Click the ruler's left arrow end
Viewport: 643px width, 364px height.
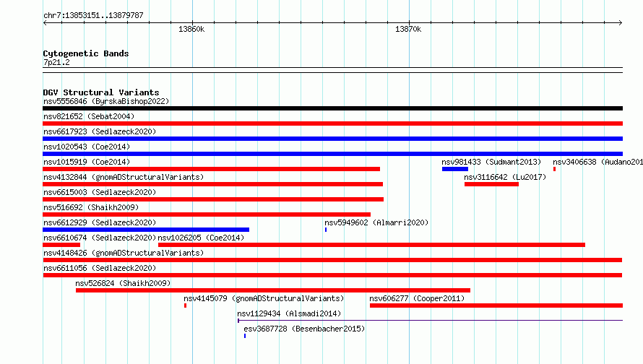coord(45,22)
